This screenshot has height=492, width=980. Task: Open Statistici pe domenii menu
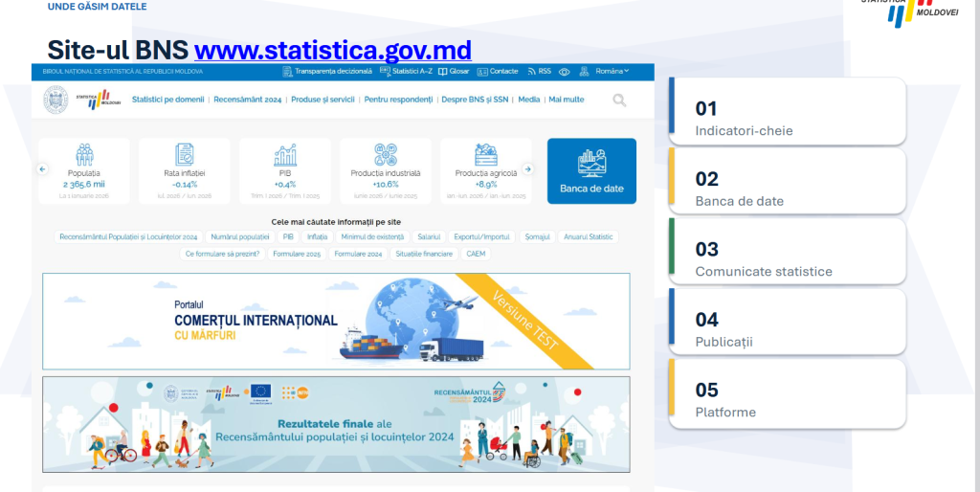click(168, 100)
